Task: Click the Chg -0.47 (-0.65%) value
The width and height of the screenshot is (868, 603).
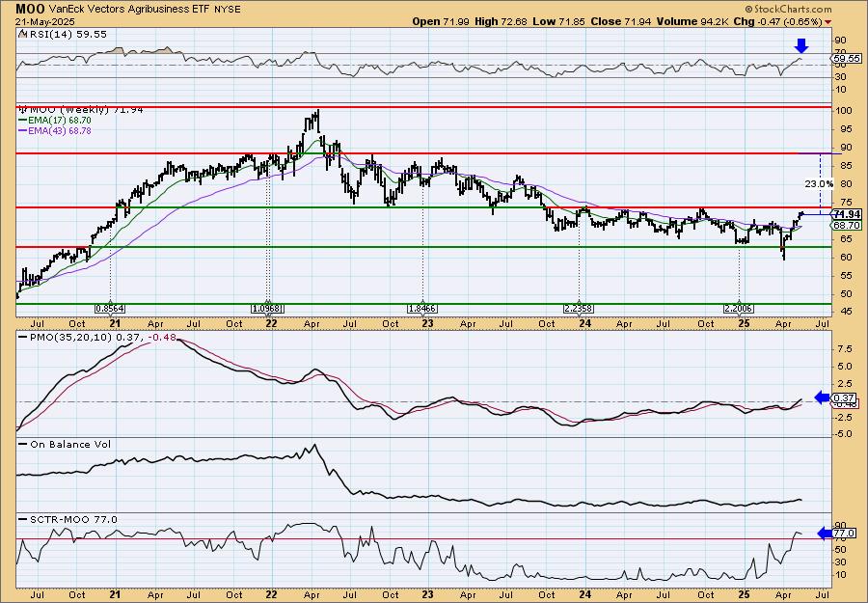Action: (x=777, y=21)
